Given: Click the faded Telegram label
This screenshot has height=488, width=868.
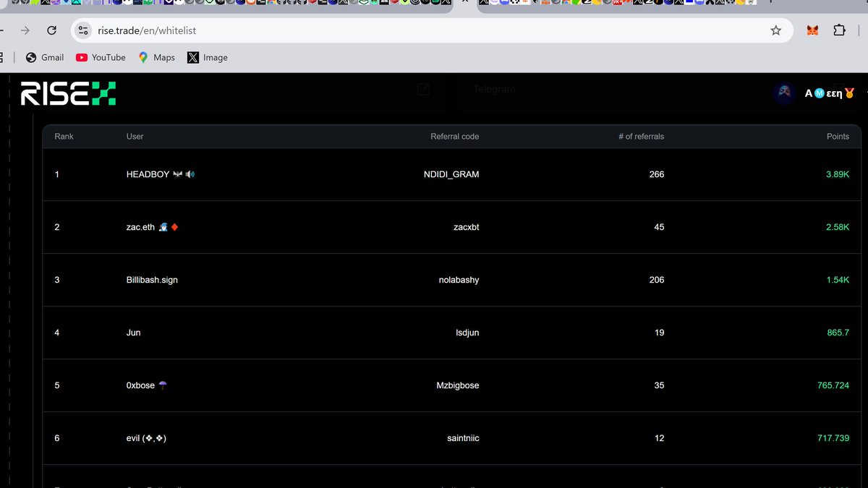Looking at the screenshot, I should pyautogui.click(x=494, y=90).
